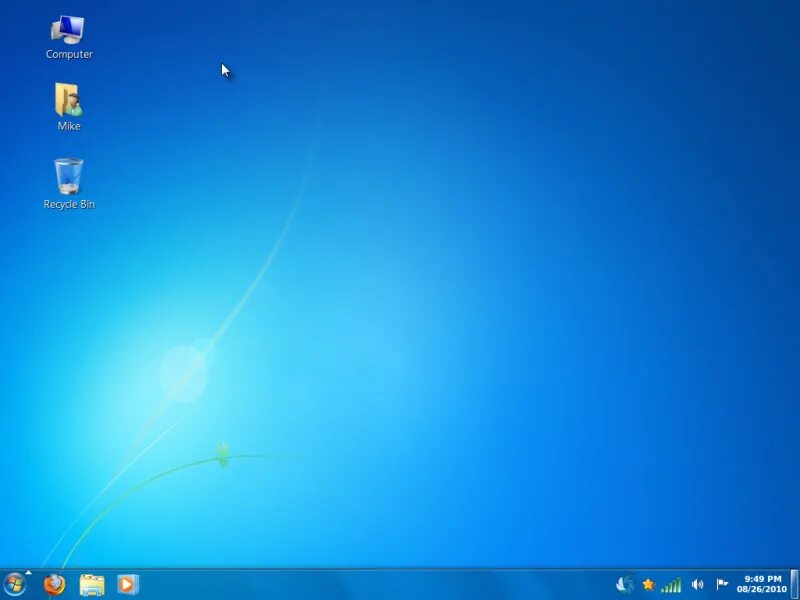Launch the media player taskbar icon
This screenshot has width=800, height=600.
click(128, 585)
